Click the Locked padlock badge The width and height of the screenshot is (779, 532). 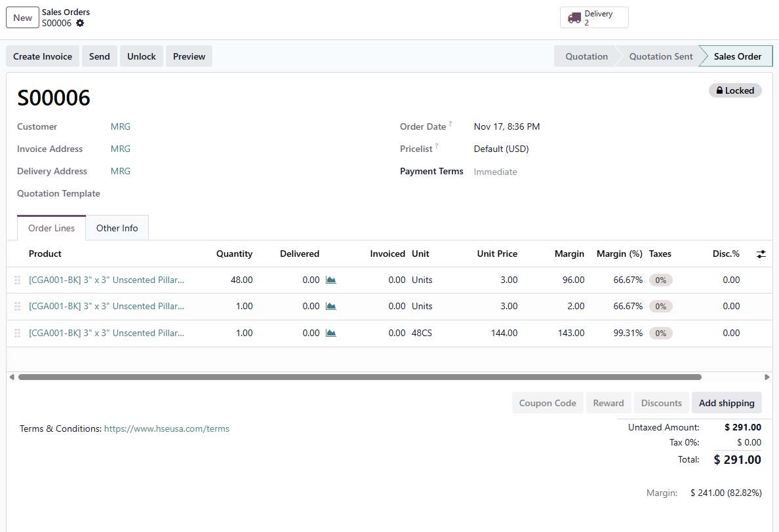735,90
